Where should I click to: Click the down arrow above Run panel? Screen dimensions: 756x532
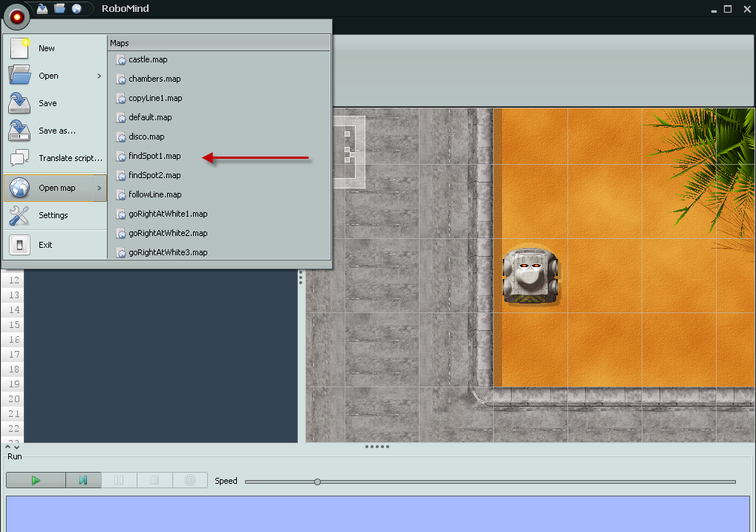(x=17, y=447)
